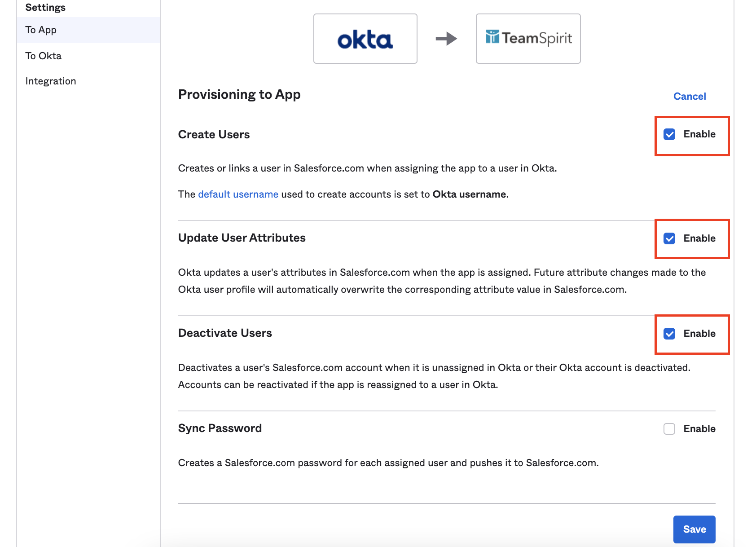
Task: Disable the Deactivate Users checkbox
Action: pos(669,334)
